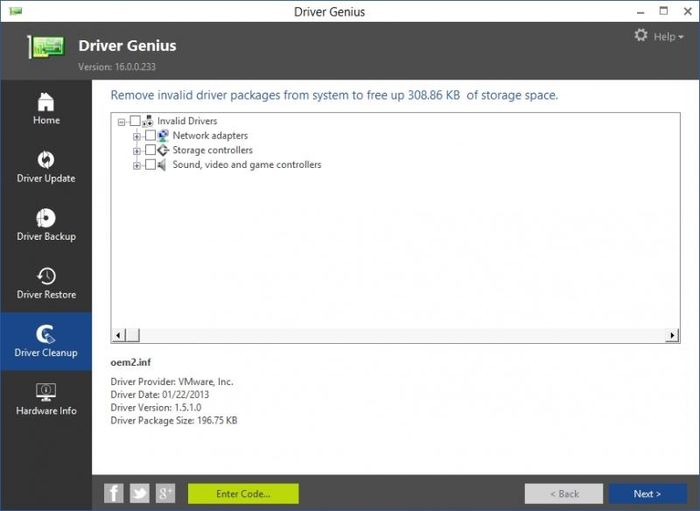
Task: Select Storage controllers tree label
Action: pyautogui.click(x=212, y=150)
